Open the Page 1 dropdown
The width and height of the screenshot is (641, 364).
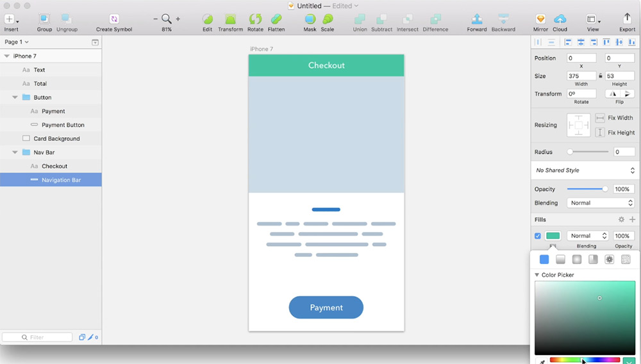(x=17, y=42)
